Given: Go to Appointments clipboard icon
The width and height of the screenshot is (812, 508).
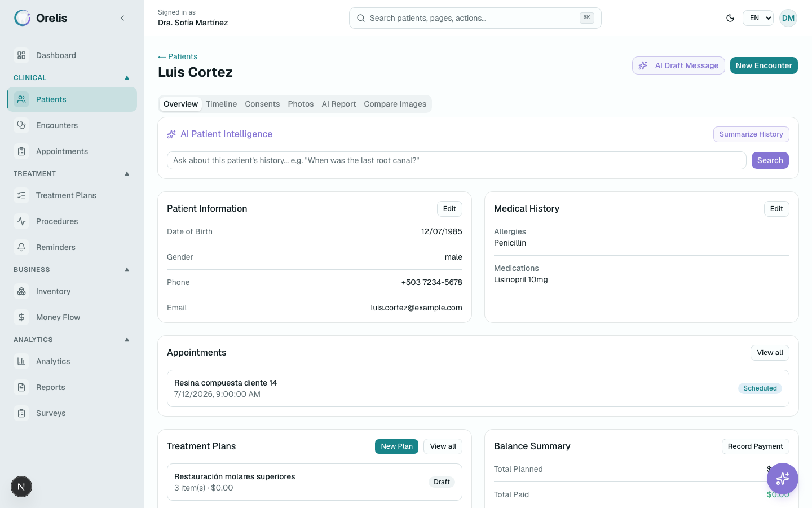Looking at the screenshot, I should (21, 151).
